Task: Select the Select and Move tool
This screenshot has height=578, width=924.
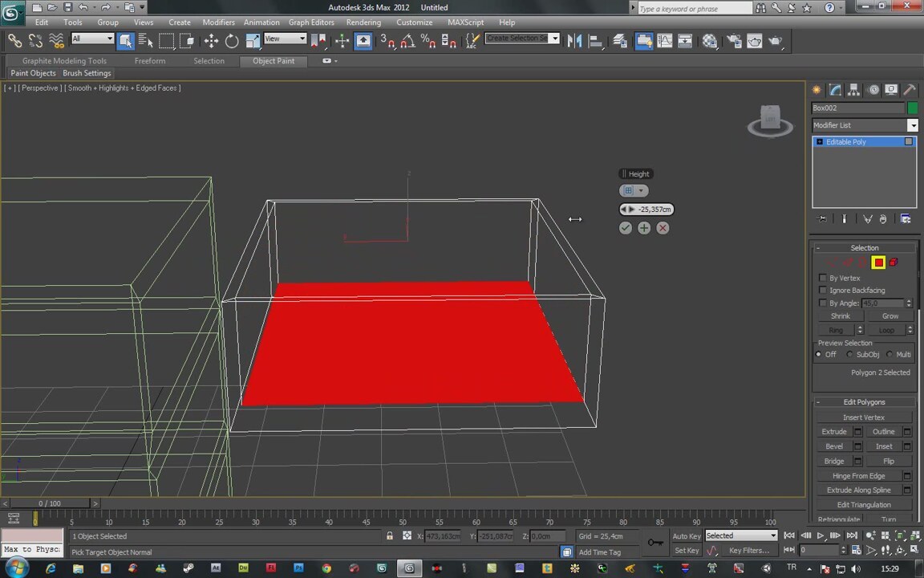Action: pyautogui.click(x=211, y=41)
